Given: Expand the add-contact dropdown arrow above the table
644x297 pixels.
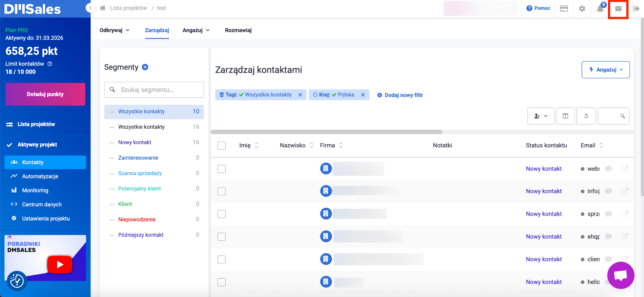Looking at the screenshot, I should coord(545,116).
